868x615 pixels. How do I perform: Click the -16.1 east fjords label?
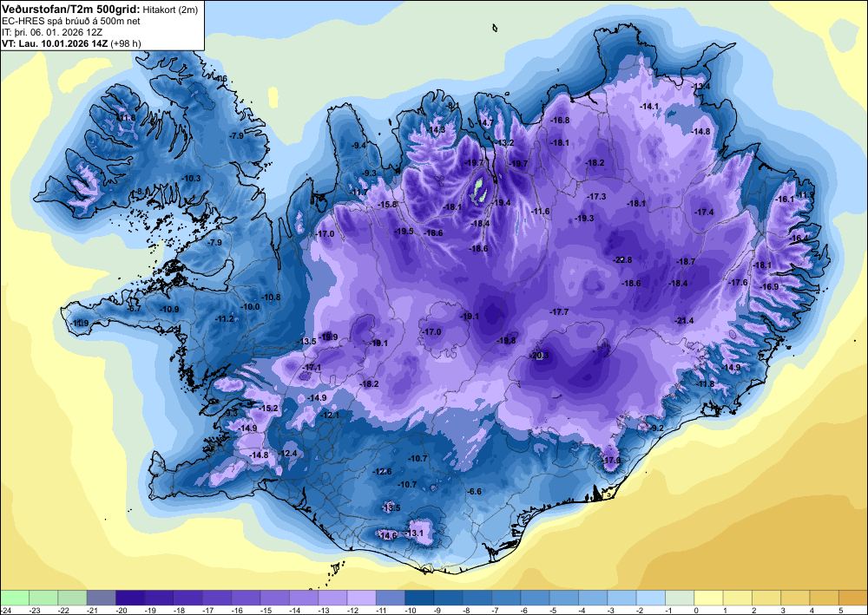(785, 200)
